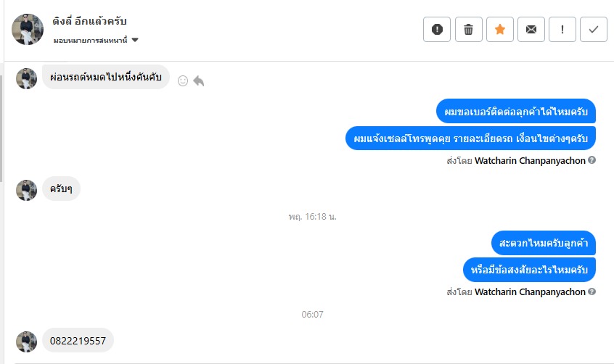
Task: Click sender avatar beside ครับๆ message
Action: 27,190
